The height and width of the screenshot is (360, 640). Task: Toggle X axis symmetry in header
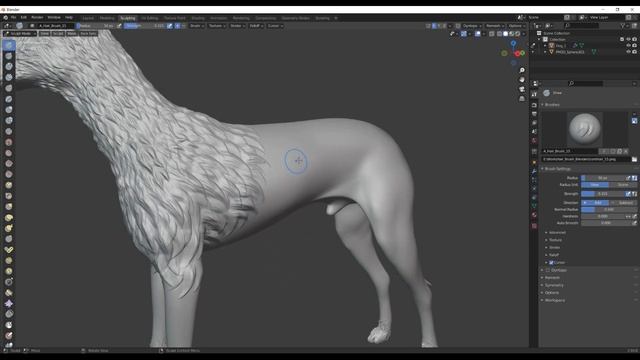coord(434,26)
